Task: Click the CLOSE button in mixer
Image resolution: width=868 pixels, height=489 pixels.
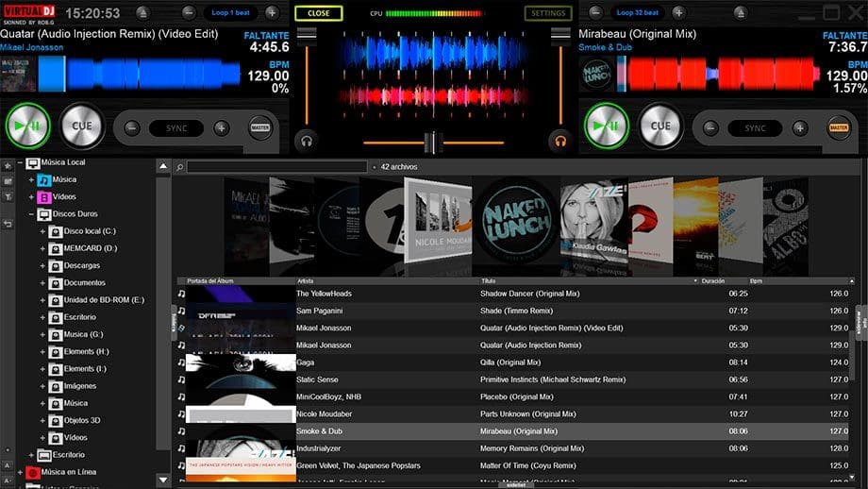Action: [318, 13]
